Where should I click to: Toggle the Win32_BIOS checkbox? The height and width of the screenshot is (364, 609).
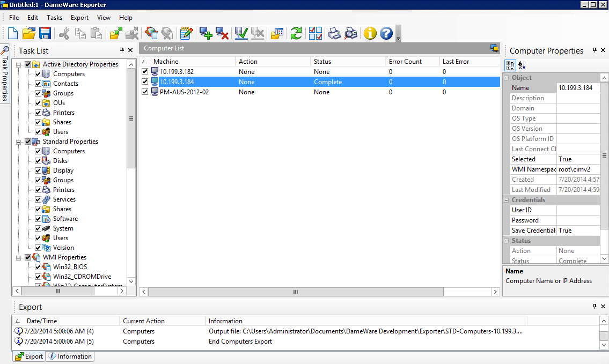38,267
